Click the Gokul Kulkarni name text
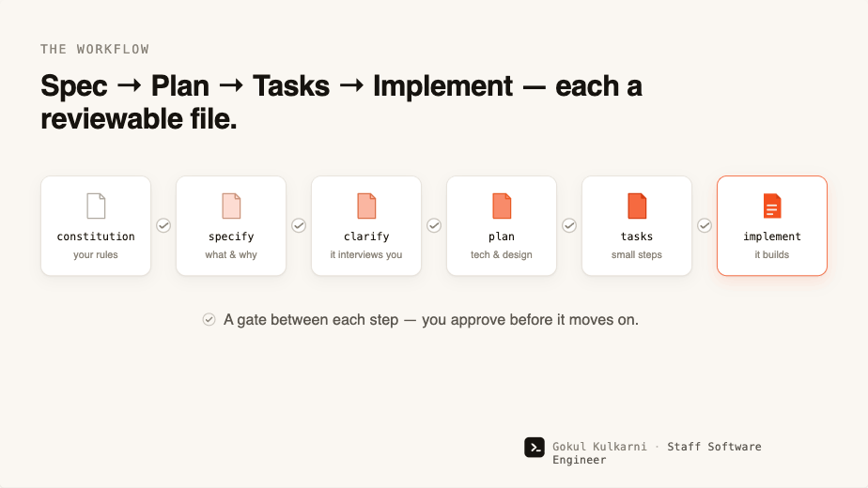The width and height of the screenshot is (868, 488). coord(599,447)
